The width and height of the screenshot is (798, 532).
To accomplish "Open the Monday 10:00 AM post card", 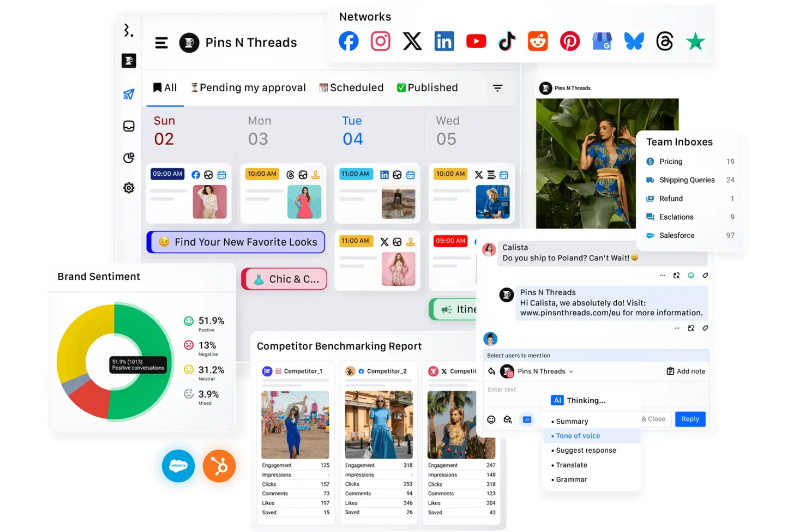I will pyautogui.click(x=283, y=194).
